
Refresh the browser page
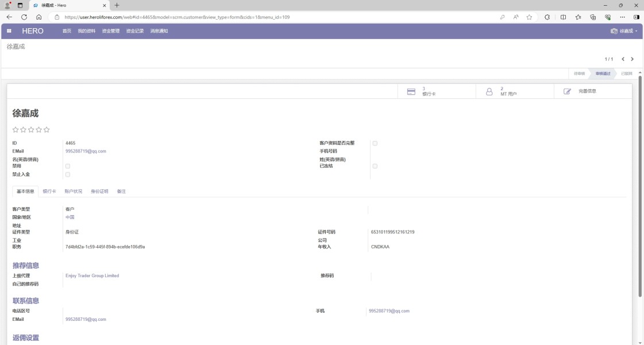[x=24, y=17]
